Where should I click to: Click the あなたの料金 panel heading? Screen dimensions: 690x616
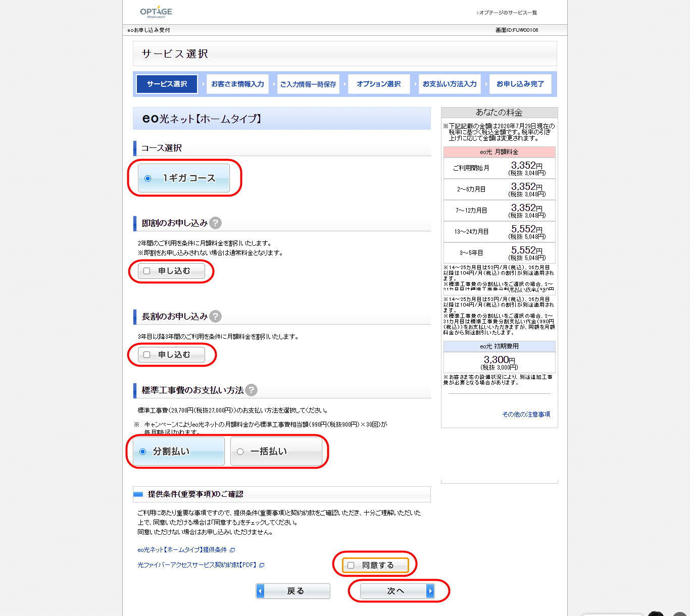tap(499, 112)
